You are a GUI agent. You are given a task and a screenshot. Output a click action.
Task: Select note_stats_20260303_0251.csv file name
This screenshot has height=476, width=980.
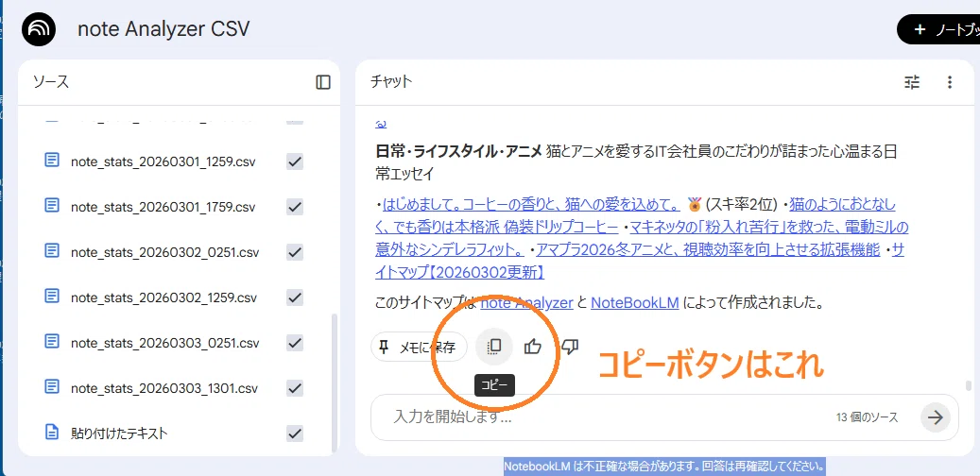click(165, 342)
